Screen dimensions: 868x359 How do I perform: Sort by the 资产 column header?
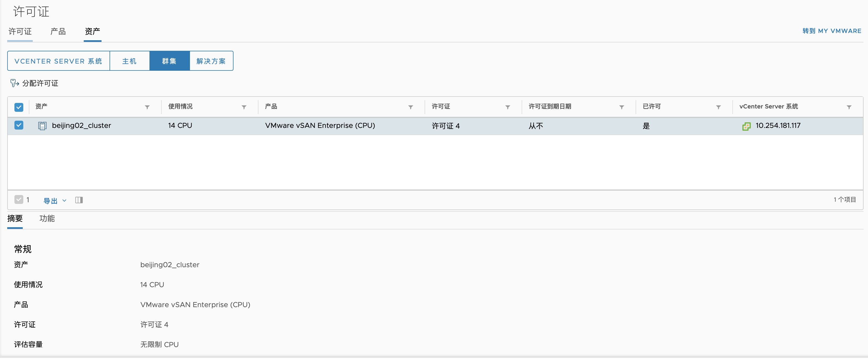click(41, 107)
